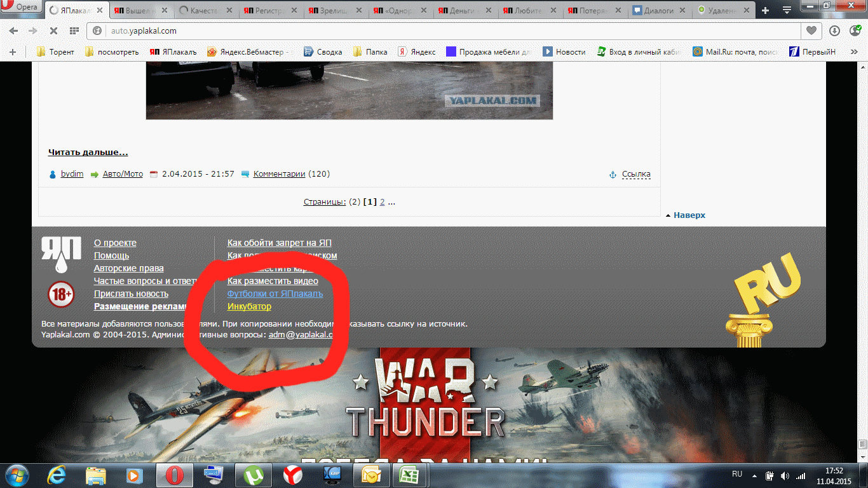The width and height of the screenshot is (868, 488).
Task: Open 'О проекте' footer link
Action: (115, 243)
